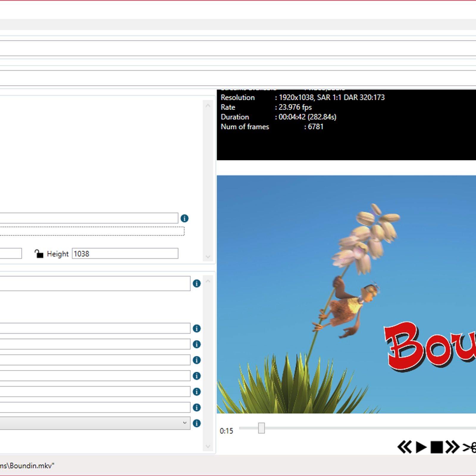Click the fast-forward double-arrow button
The image size is (476, 476).
[452, 447]
